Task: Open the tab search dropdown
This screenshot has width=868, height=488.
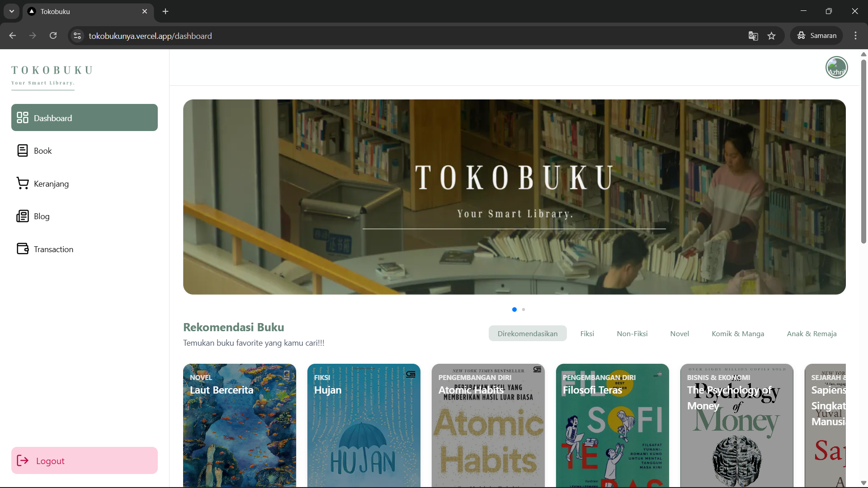Action: tap(11, 11)
